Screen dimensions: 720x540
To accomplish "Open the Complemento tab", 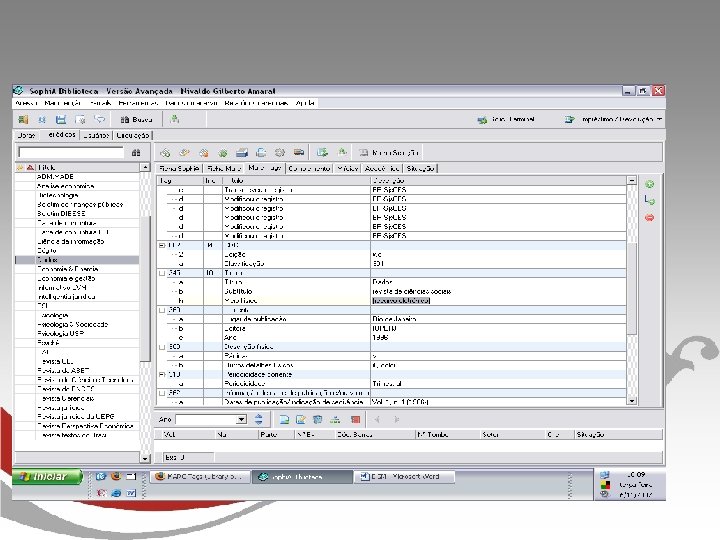I will click(309, 169).
